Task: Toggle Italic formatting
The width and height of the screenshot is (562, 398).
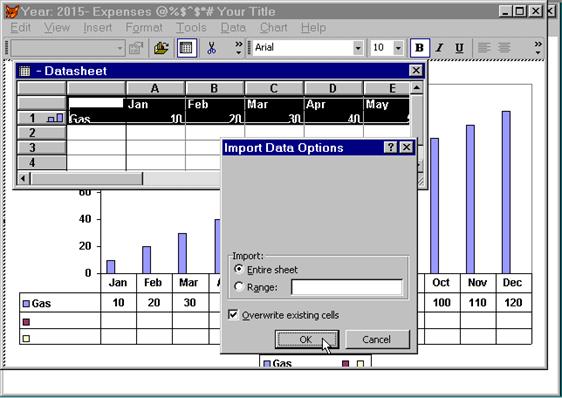Action: (440, 48)
